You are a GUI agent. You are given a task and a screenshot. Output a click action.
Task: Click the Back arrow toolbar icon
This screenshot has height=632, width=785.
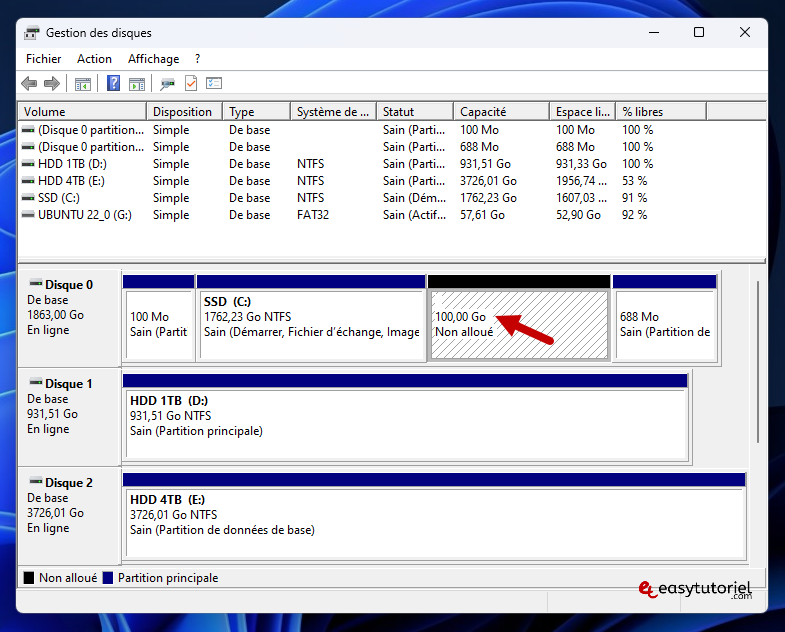30,83
